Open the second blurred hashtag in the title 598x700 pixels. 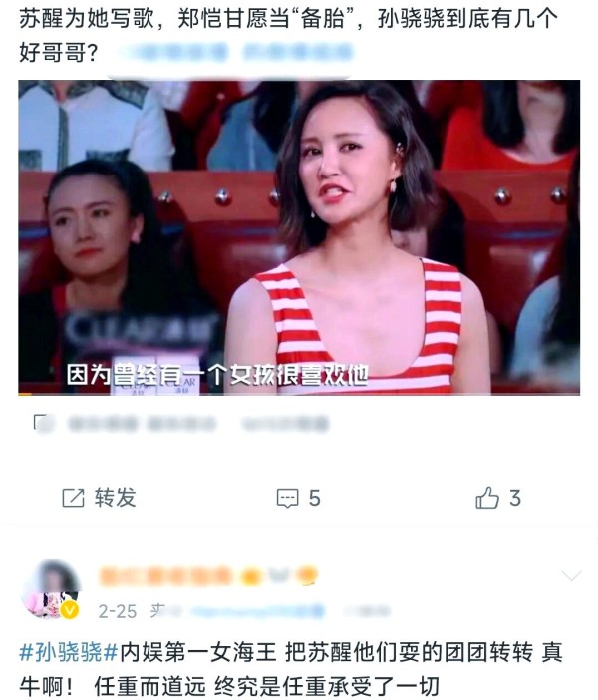297,53
